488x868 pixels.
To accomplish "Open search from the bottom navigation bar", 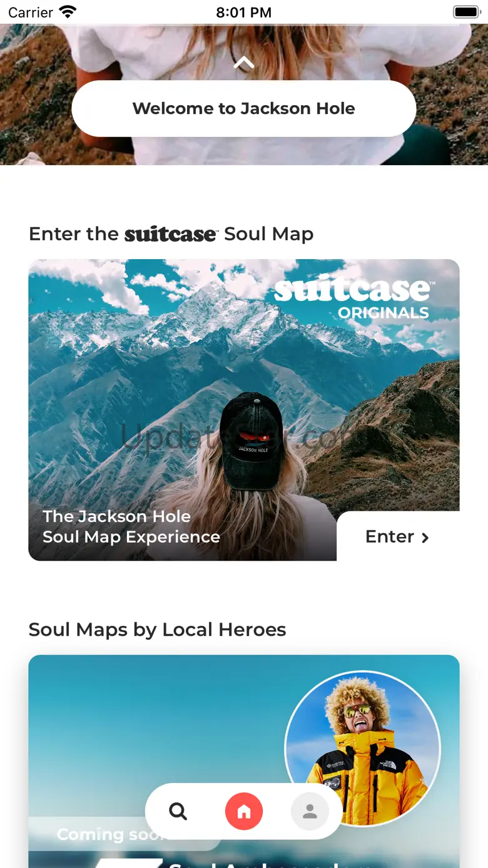I will (x=178, y=812).
